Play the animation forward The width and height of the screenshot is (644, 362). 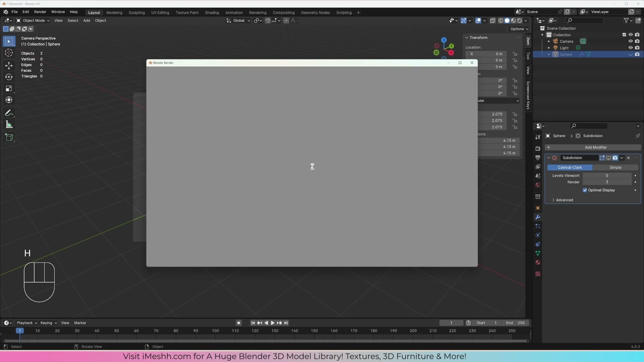(273, 323)
